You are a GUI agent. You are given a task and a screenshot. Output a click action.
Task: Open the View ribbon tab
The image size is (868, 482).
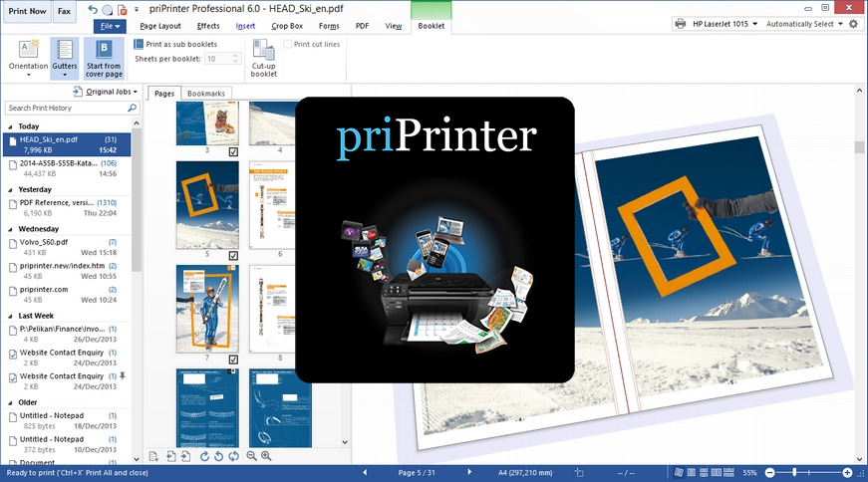[x=394, y=26]
